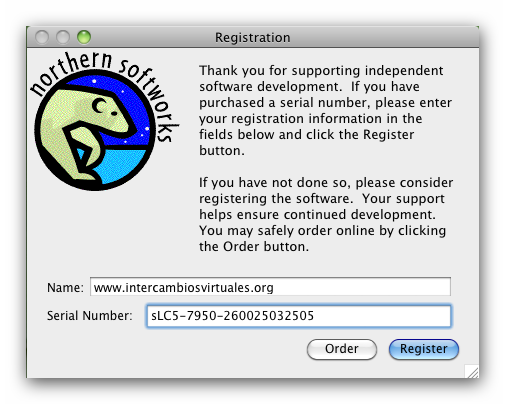Click the light blue ice area of logo

[121, 165]
